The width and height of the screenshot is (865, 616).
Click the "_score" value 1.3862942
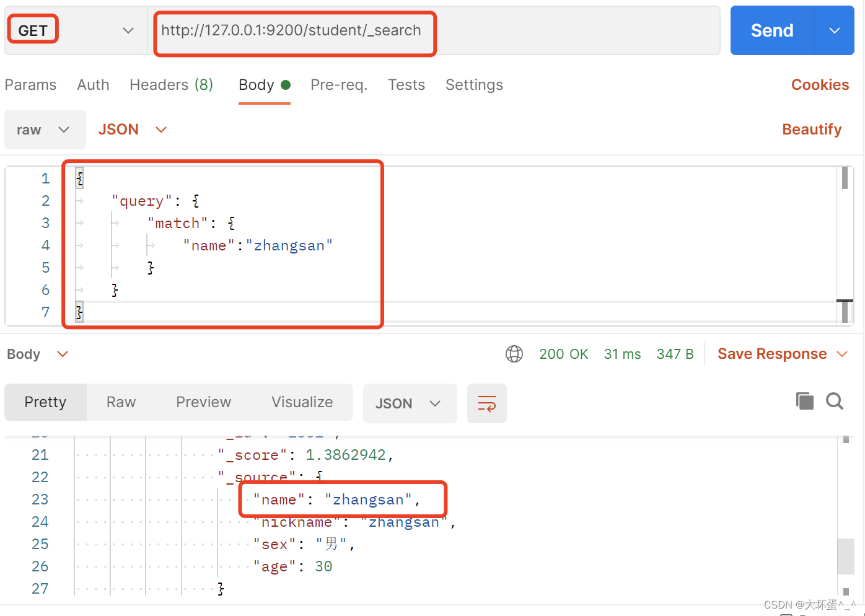pyautogui.click(x=346, y=455)
